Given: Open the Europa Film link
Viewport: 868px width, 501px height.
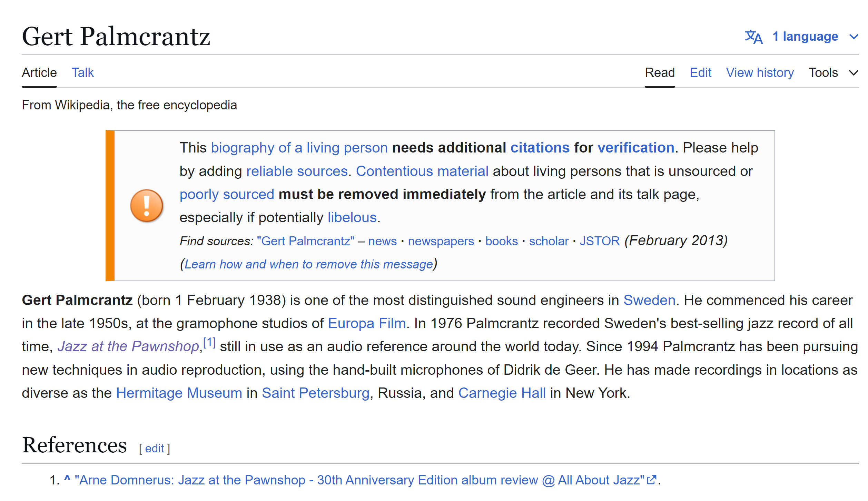Looking at the screenshot, I should pyautogui.click(x=366, y=324).
